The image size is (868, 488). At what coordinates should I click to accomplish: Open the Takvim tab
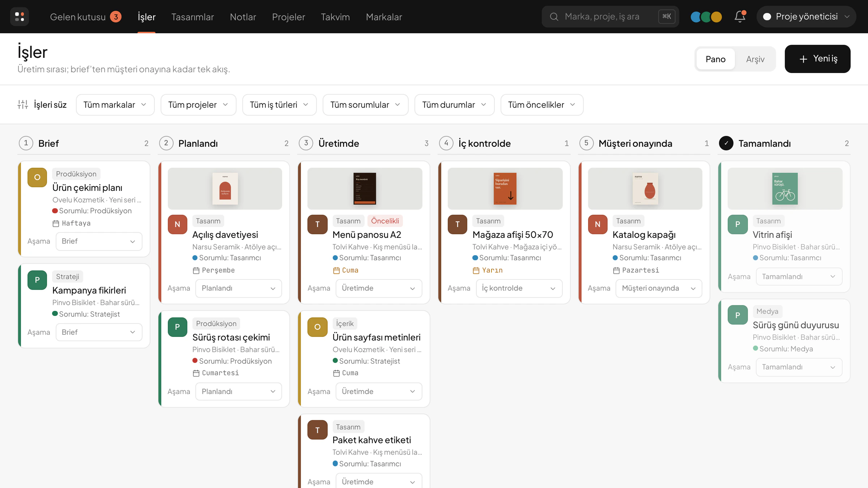335,17
